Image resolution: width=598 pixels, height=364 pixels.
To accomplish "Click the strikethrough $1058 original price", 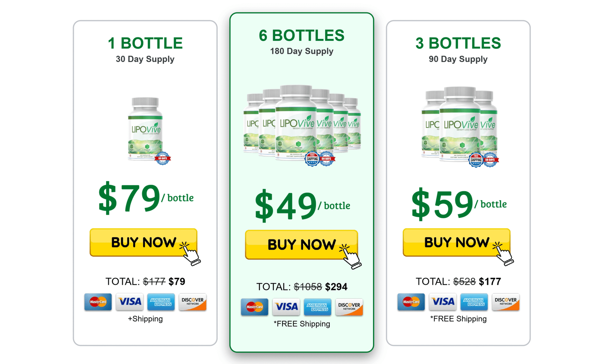I will click(309, 287).
